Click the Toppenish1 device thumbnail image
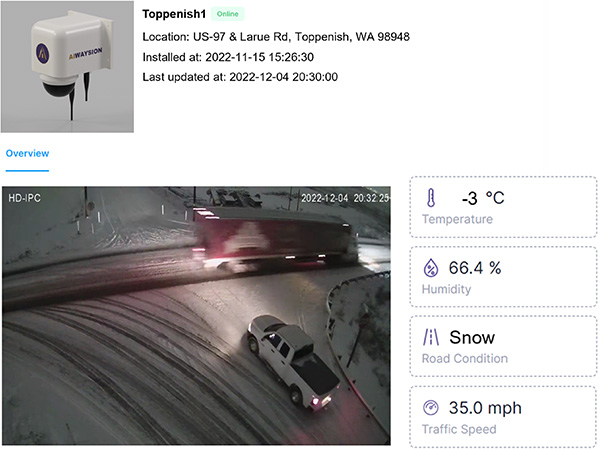Screen dimensions: 600x450 tap(67, 67)
